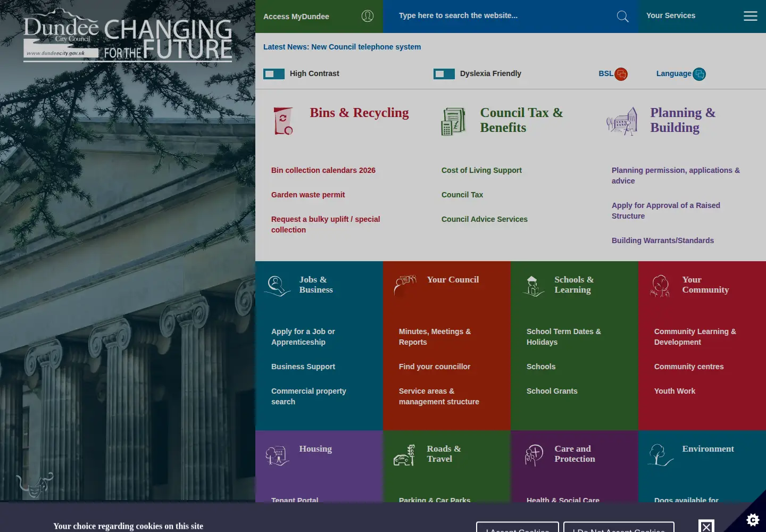
Task: Open Latest News telephone system link
Action: (x=342, y=47)
